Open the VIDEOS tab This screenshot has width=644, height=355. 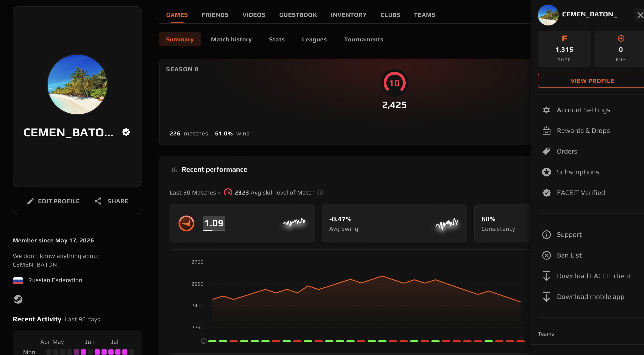click(254, 15)
